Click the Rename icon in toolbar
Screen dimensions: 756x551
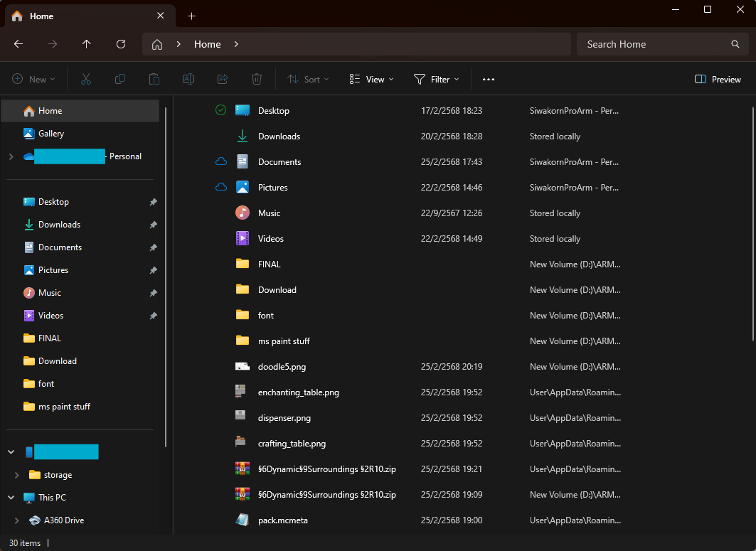click(188, 80)
